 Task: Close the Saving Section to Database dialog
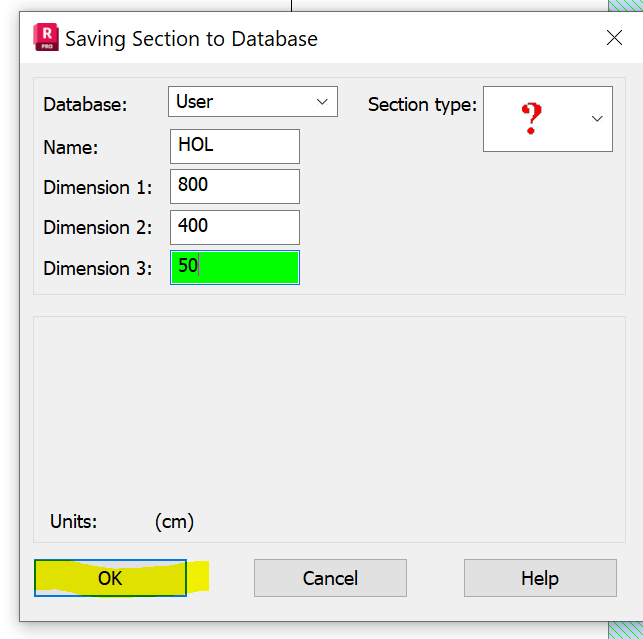point(614,38)
